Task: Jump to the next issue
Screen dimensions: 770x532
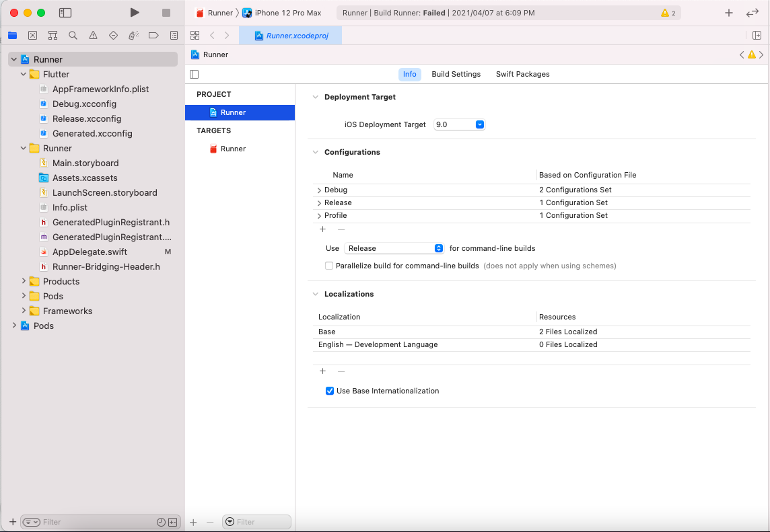Action: click(x=762, y=54)
